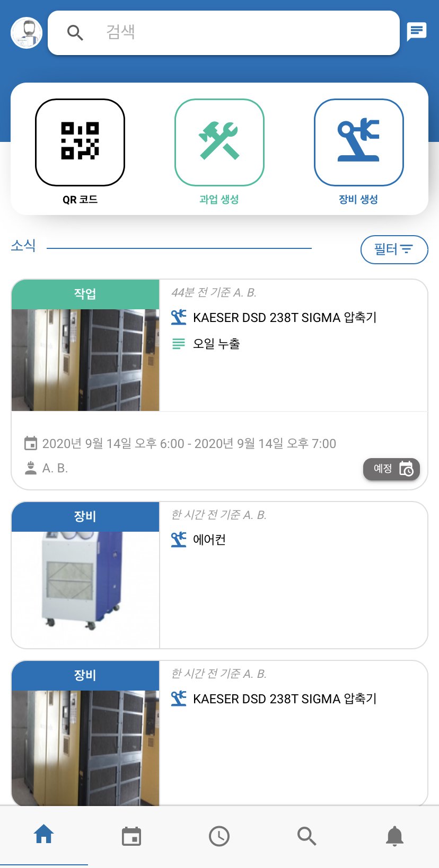Open the chat messages icon
Viewport: 439px width, 868px height.
[417, 32]
